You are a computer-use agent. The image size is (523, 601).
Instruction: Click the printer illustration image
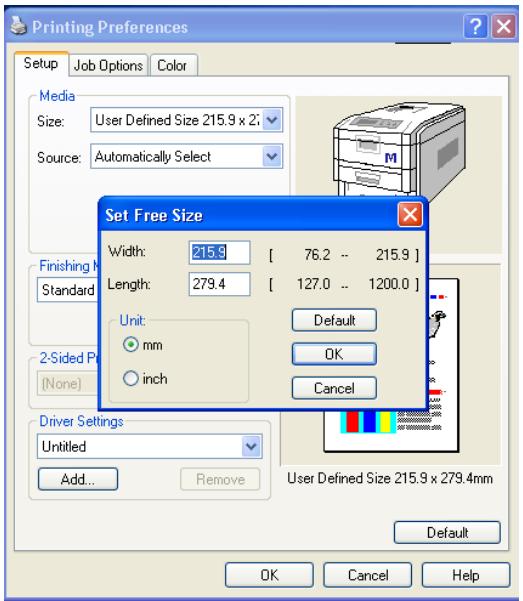coord(399,149)
